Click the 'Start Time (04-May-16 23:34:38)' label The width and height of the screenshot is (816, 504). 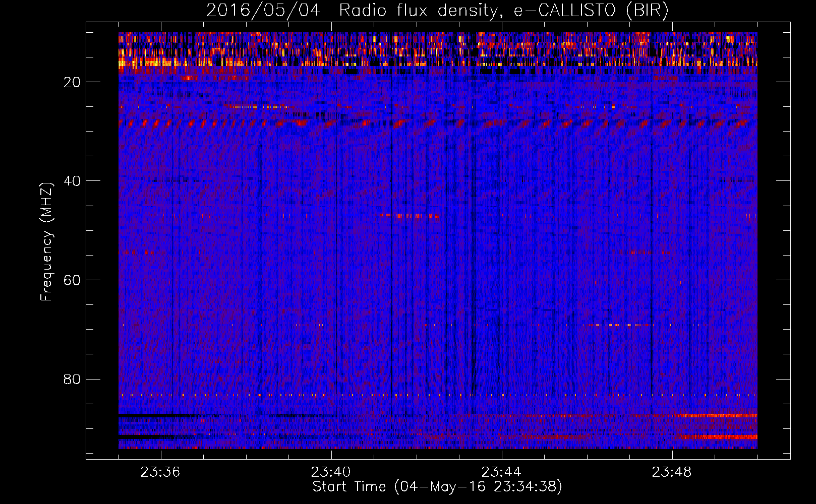coord(437,487)
